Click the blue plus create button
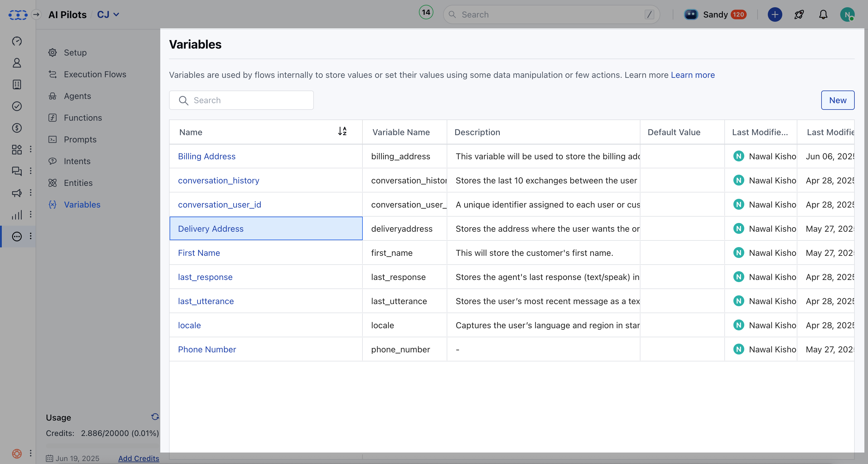 tap(775, 14)
